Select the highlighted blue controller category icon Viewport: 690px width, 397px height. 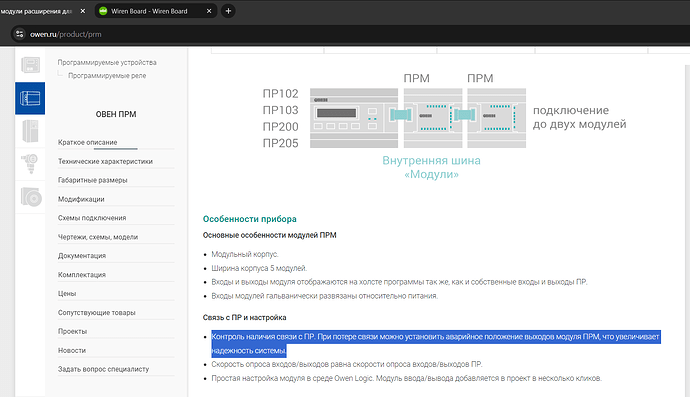30,98
